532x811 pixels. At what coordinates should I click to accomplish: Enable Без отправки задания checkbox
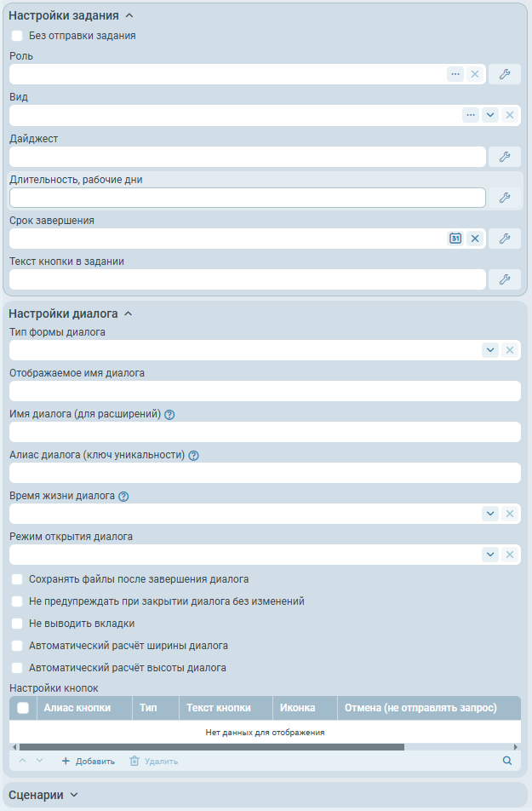tap(17, 36)
